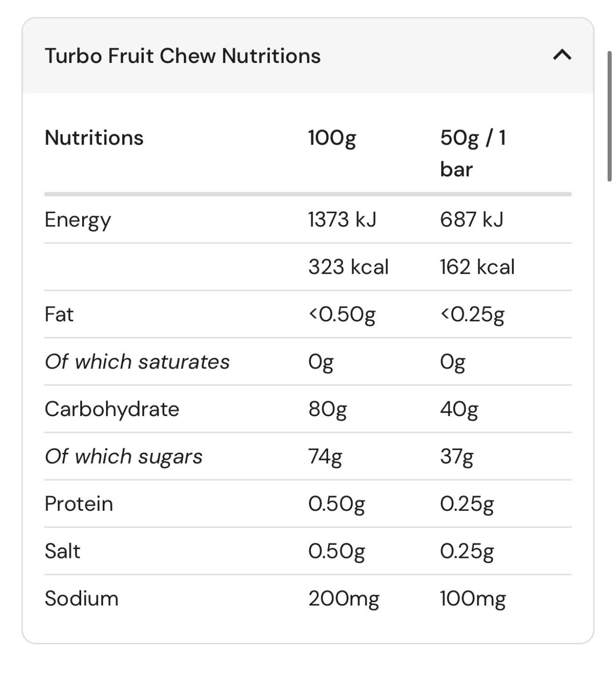The width and height of the screenshot is (616, 695).
Task: Collapse the nutrition panel using the chevron
Action: coord(562,55)
